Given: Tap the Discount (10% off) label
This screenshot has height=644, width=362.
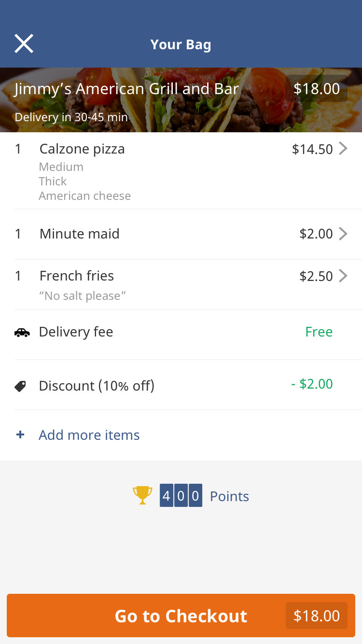Looking at the screenshot, I should tap(97, 386).
